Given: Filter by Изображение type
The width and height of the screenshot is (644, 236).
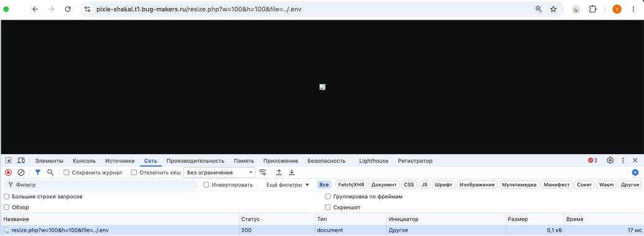Looking at the screenshot, I should (x=477, y=185).
